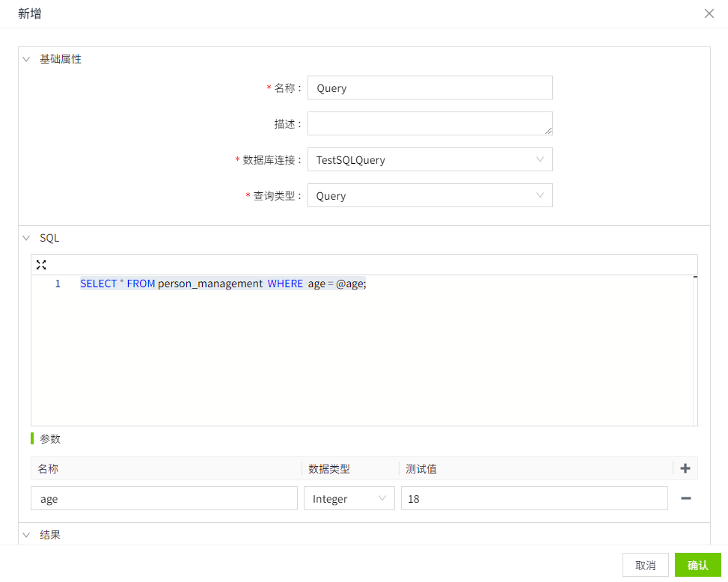This screenshot has width=728, height=582.
Task: Open the 查询类型 dropdown
Action: pos(429,196)
